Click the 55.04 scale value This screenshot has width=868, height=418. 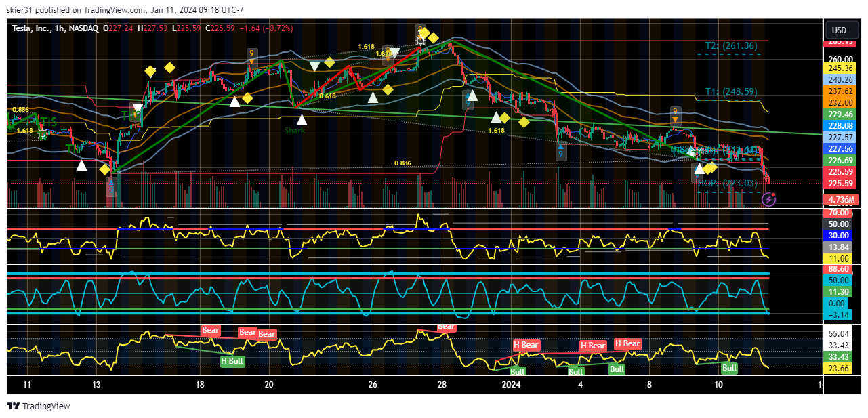(x=839, y=334)
